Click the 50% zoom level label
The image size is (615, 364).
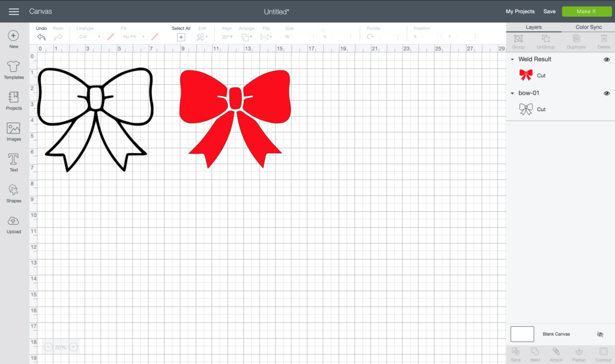coord(61,348)
